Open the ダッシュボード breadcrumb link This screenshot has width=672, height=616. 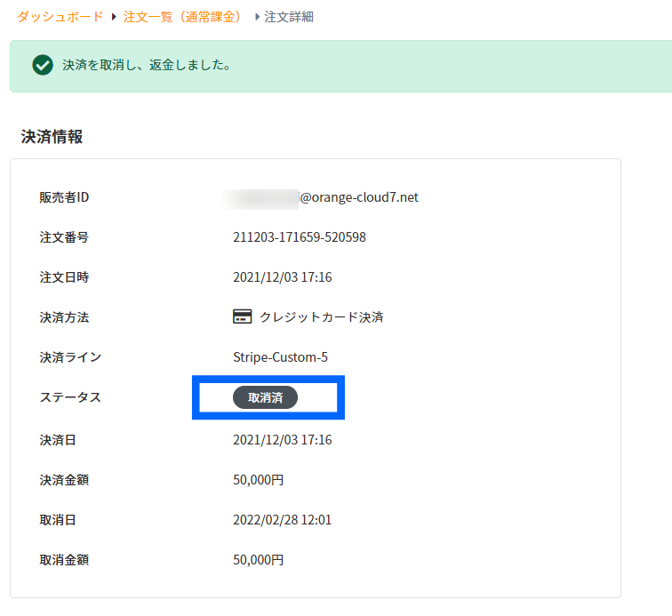pos(60,17)
